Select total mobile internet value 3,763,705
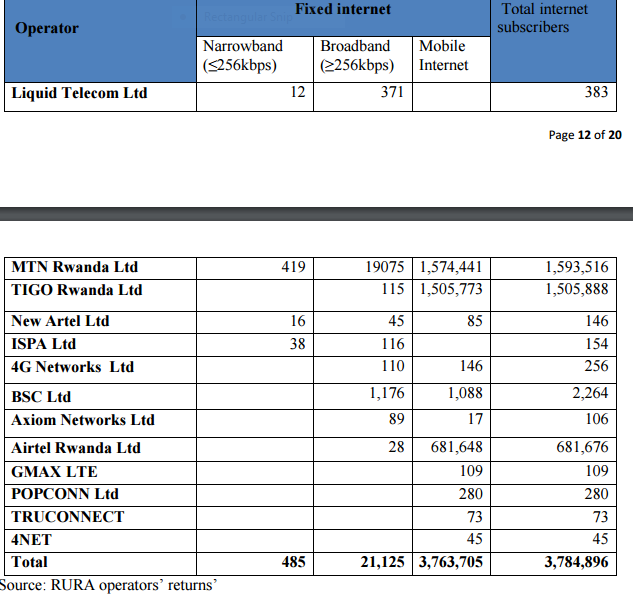This screenshot has height=598, width=633. (x=451, y=562)
